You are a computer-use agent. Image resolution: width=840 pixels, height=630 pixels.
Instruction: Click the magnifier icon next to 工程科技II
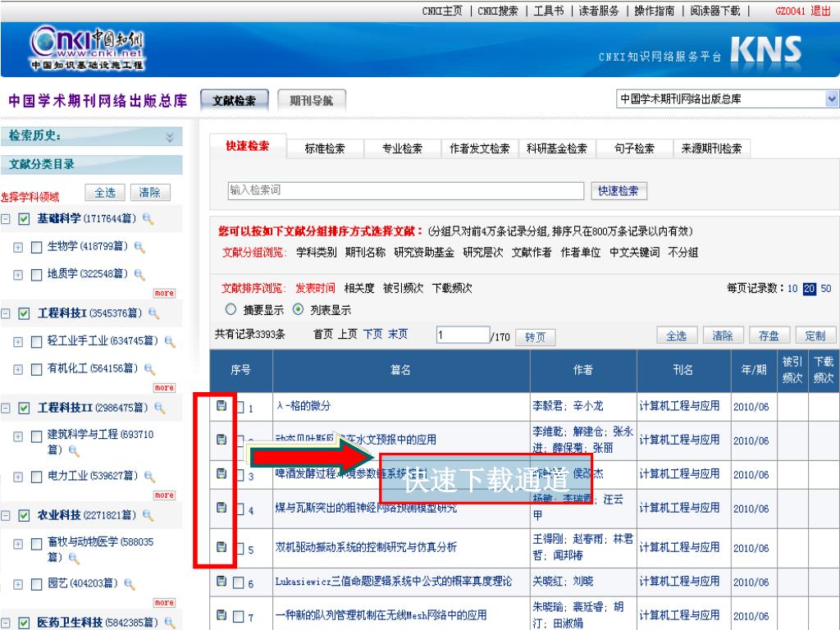coord(160,409)
